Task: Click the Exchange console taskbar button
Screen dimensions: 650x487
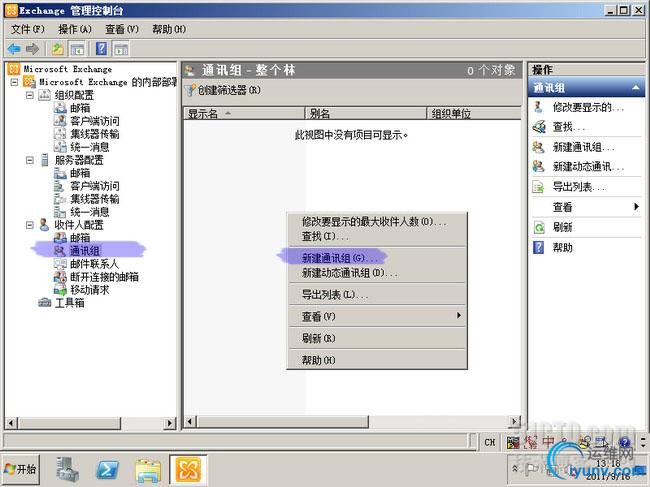Action: tap(188, 470)
